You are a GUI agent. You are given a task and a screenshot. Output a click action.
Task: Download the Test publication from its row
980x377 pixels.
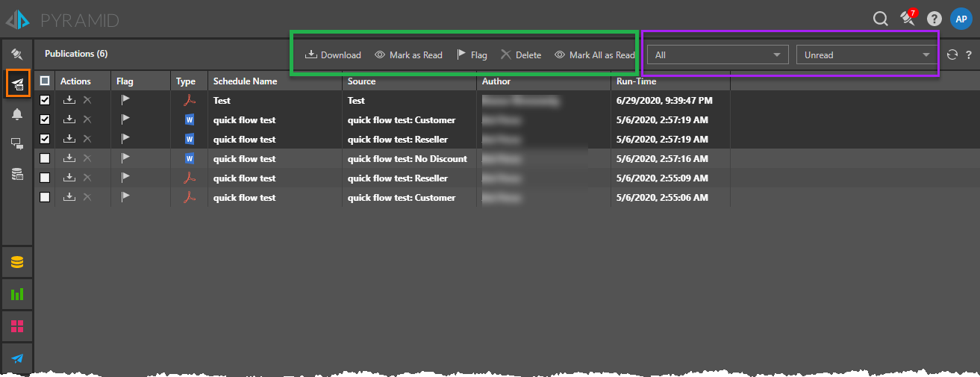69,100
